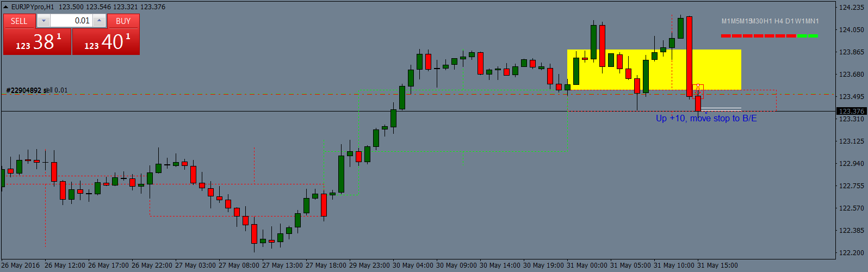This screenshot has width=868, height=272.
Task: Click the 122.200 price scale label
Action: click(x=851, y=252)
